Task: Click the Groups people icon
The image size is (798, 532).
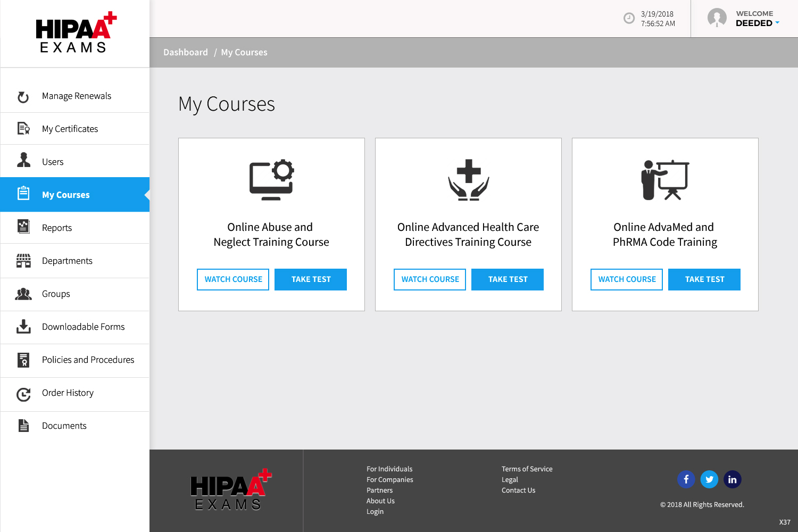Action: 23,294
